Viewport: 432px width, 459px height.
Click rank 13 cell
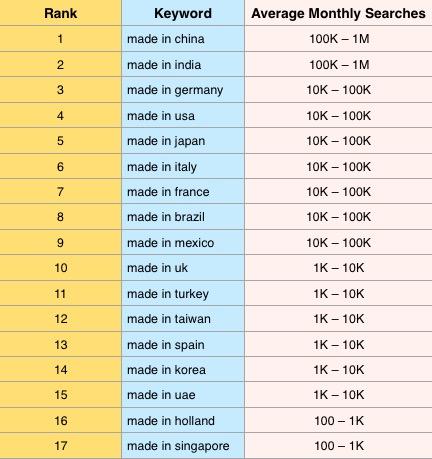pyautogui.click(x=60, y=344)
